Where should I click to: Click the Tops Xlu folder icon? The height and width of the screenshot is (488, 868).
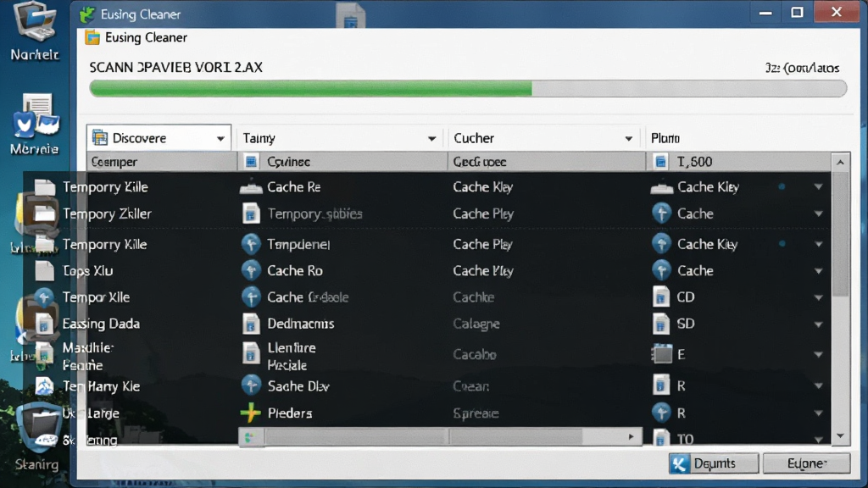pyautogui.click(x=44, y=270)
